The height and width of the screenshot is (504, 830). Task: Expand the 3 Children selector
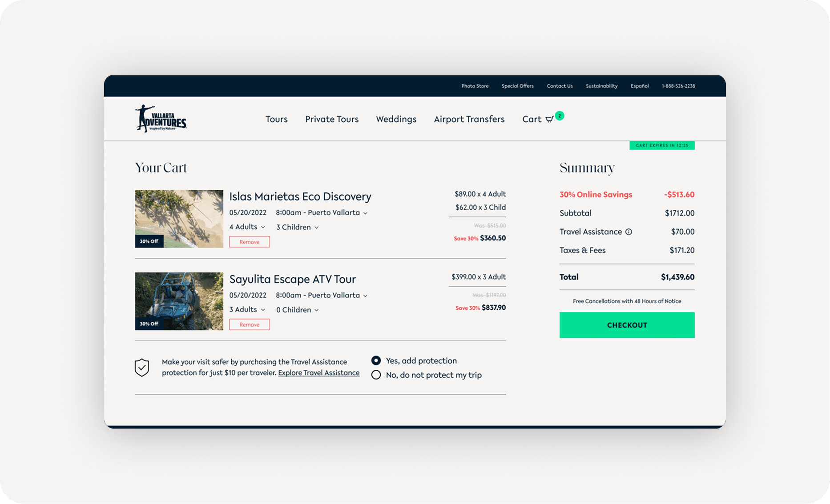pos(297,227)
